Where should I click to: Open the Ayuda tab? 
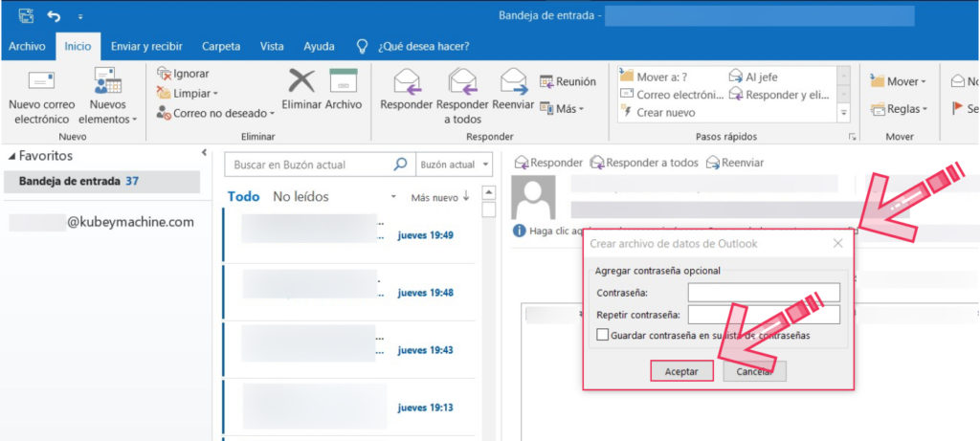(x=319, y=46)
